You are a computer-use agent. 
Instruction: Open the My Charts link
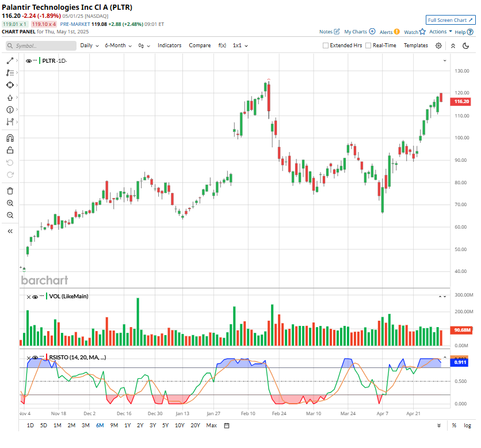(360, 32)
